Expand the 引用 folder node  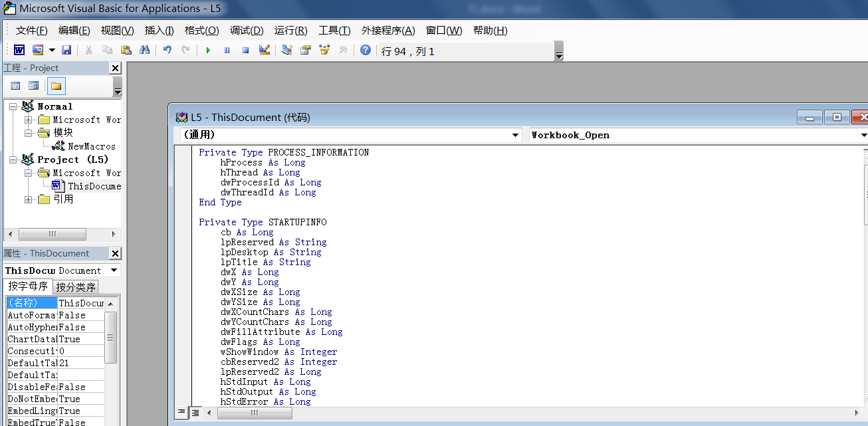tap(29, 199)
